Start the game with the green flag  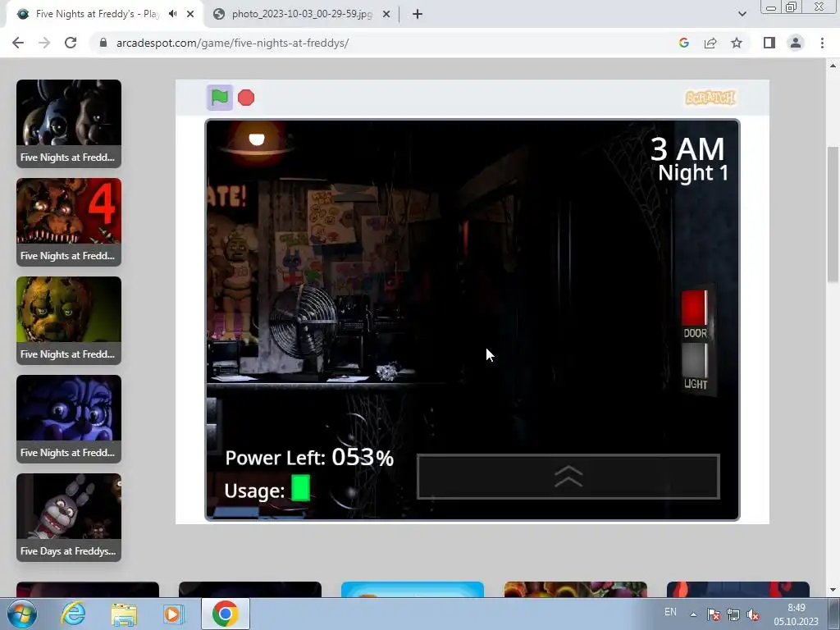[x=220, y=98]
